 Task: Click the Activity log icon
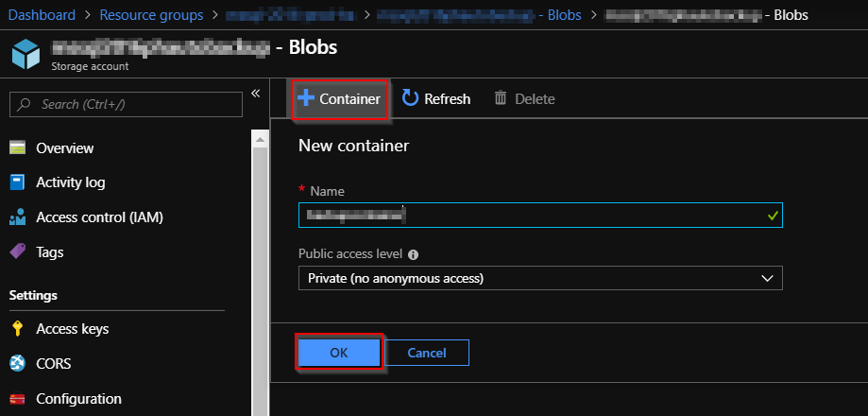pyautogui.click(x=17, y=182)
